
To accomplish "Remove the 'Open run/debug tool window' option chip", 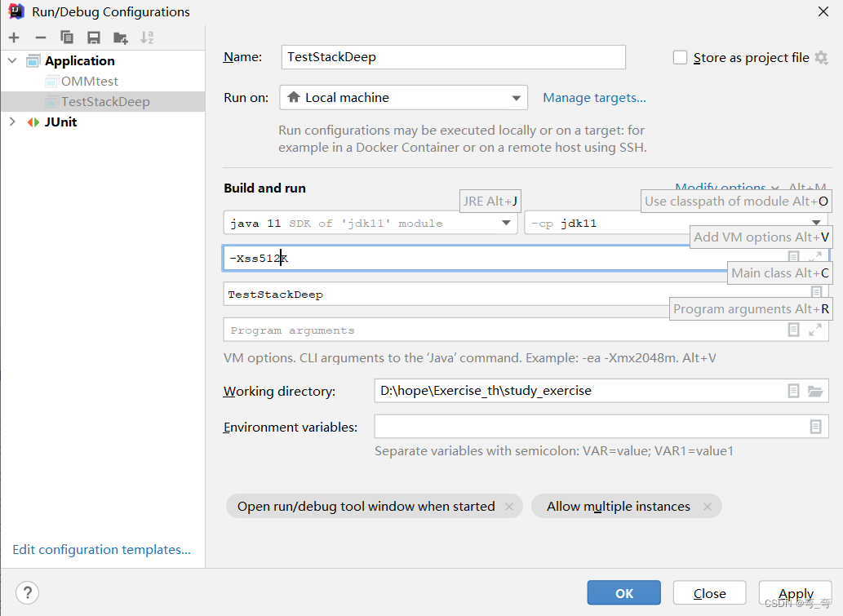I will pos(509,507).
